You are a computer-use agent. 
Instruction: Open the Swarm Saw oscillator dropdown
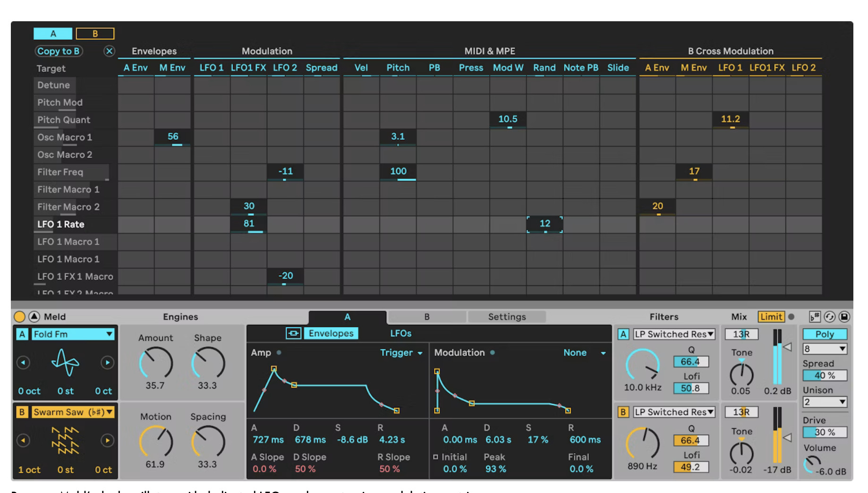(x=73, y=412)
